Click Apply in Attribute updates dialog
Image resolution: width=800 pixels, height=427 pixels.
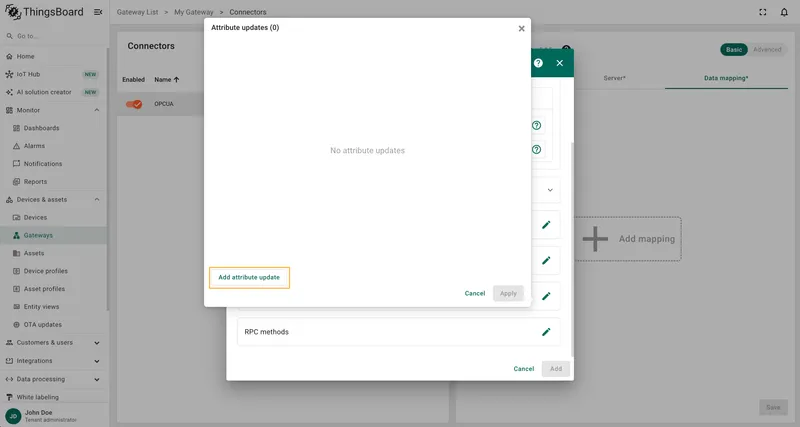[508, 293]
